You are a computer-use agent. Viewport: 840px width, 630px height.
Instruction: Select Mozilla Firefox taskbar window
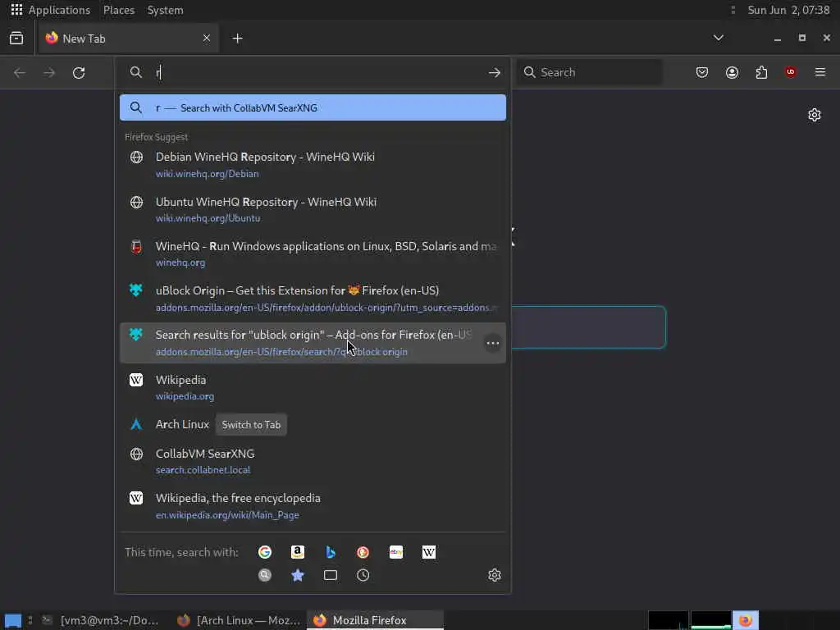point(375,620)
